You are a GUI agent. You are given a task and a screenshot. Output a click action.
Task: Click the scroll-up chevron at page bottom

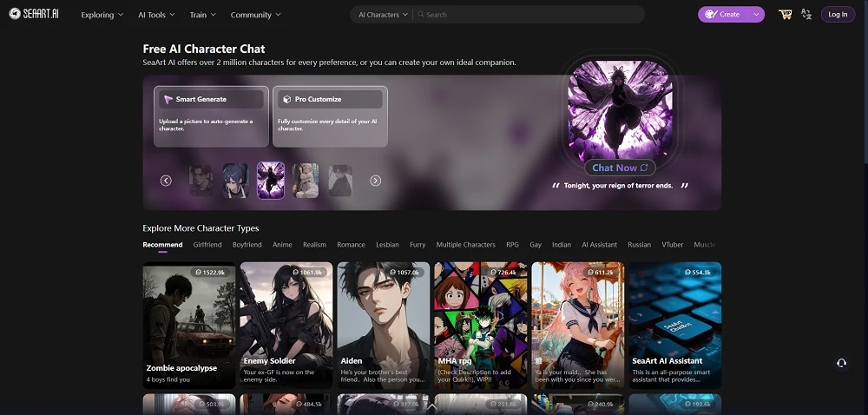tap(433, 406)
